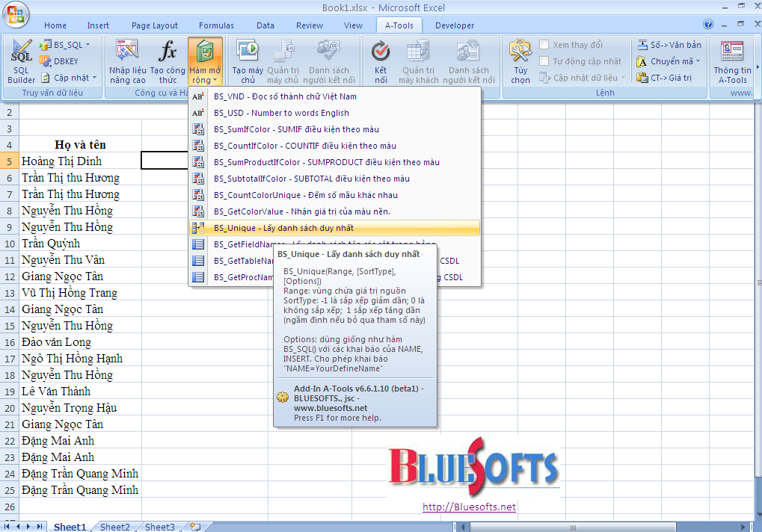The image size is (762, 532).
Task: Switch to the Insert ribbon tab
Action: (98, 25)
